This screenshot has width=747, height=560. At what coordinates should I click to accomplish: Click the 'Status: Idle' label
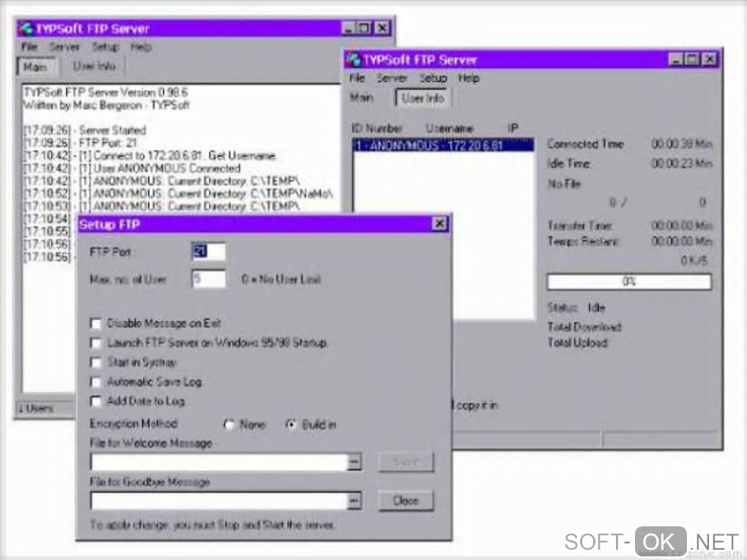tap(576, 307)
